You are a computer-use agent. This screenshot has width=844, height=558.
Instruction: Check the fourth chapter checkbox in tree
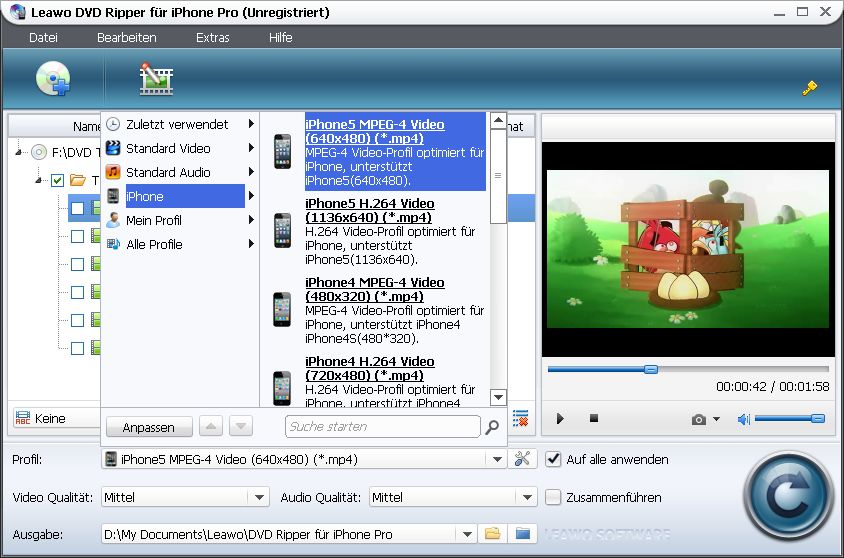[x=78, y=292]
